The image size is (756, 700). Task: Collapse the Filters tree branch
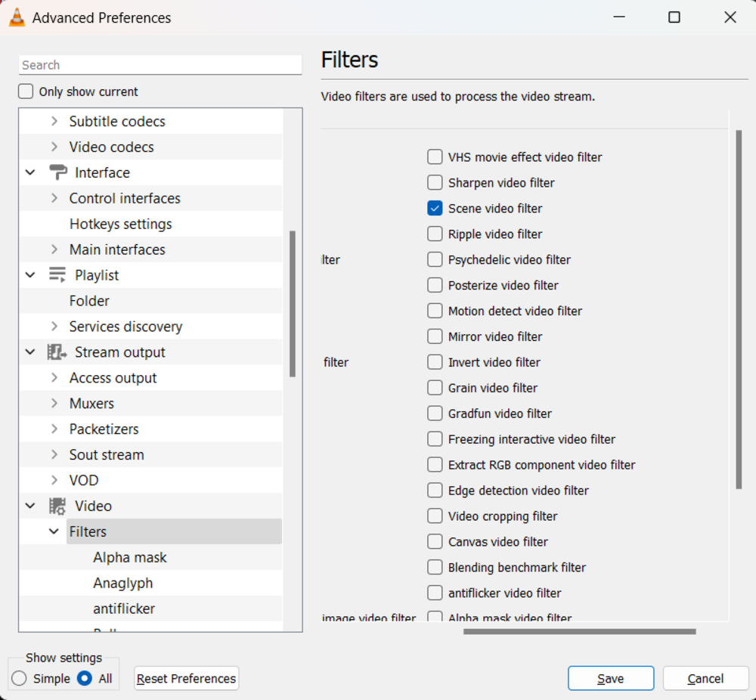coord(54,532)
